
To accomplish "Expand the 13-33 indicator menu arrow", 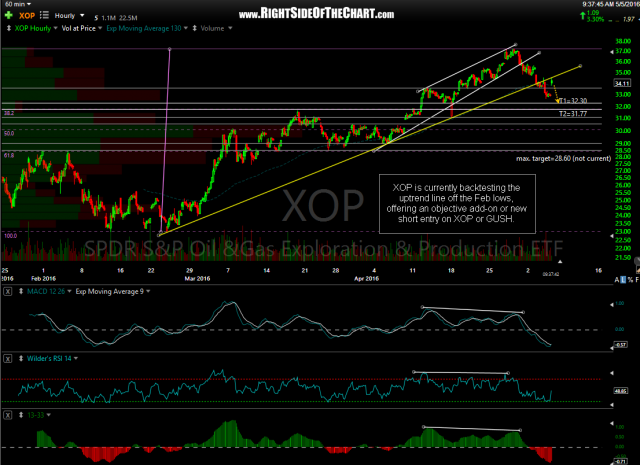I will point(49,415).
